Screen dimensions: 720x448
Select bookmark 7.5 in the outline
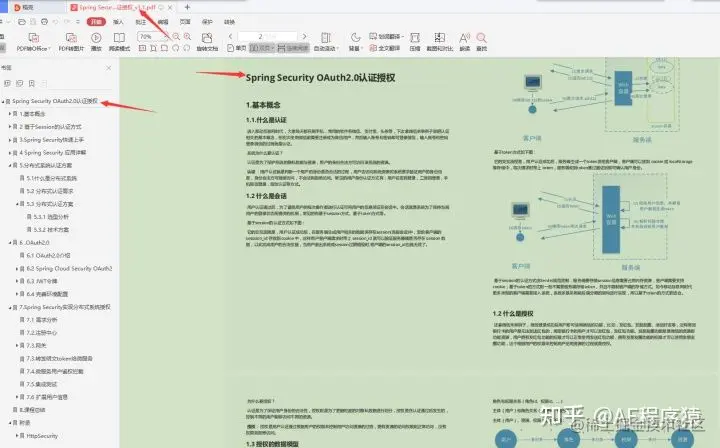(42, 384)
